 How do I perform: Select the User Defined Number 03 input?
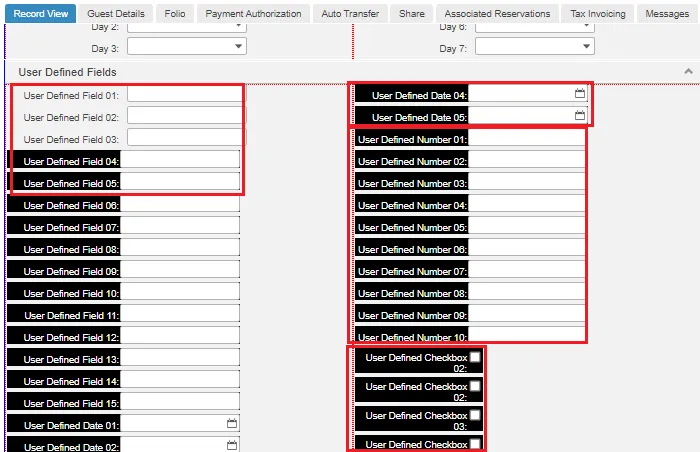click(x=527, y=182)
